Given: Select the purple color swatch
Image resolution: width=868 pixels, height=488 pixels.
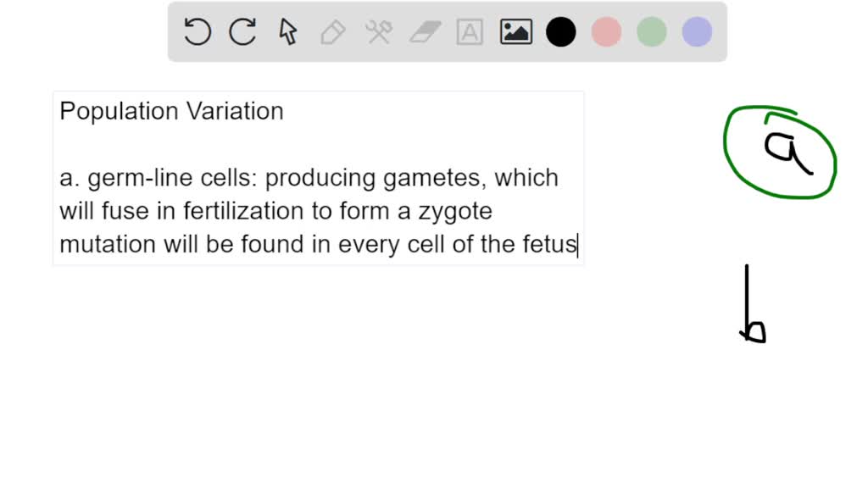Looking at the screenshot, I should [697, 32].
